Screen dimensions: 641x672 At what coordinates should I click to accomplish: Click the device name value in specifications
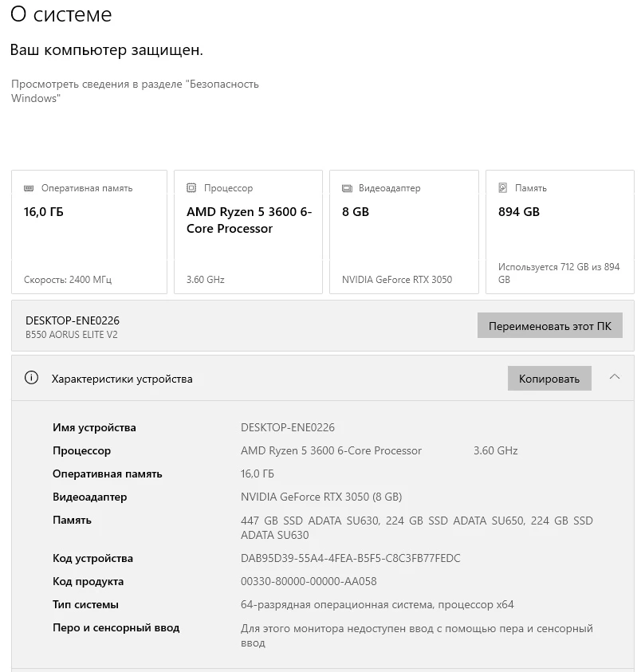pyautogui.click(x=288, y=427)
